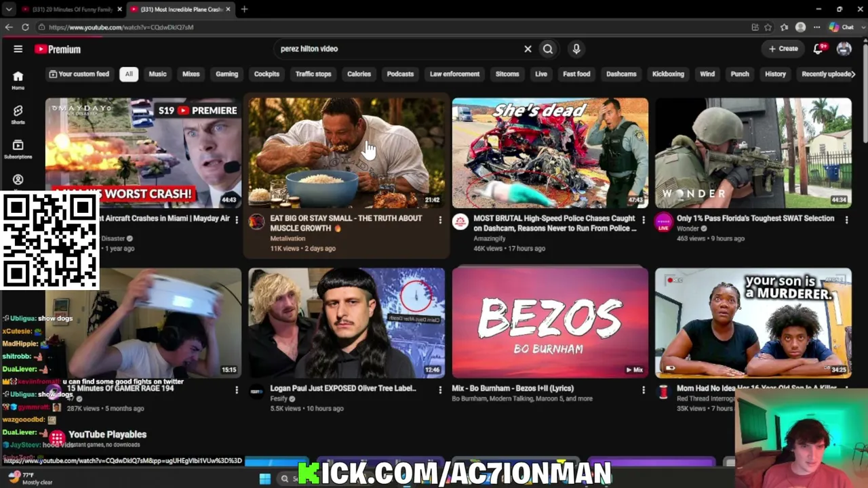Screen dimensions: 868x488
Task: Open the browser profile icon
Action: click(801, 27)
